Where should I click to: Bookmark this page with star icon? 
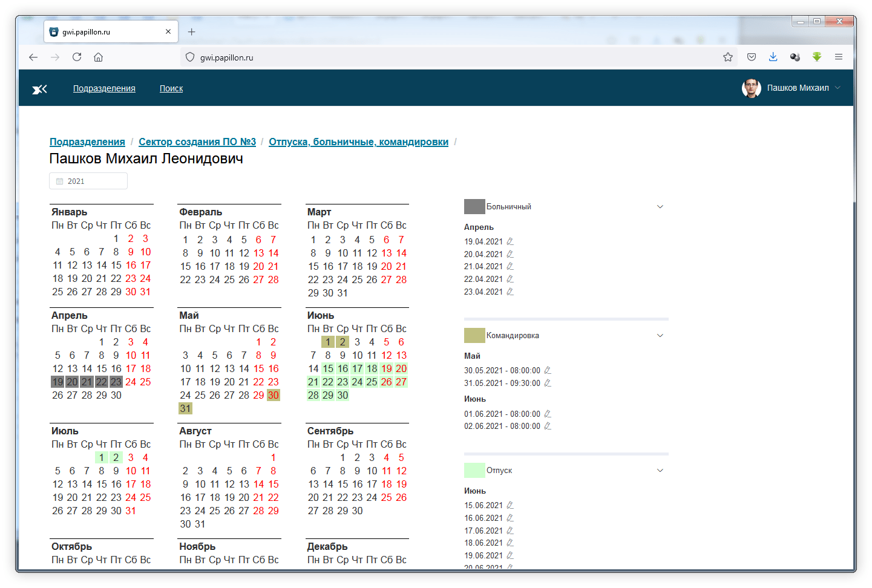[727, 57]
